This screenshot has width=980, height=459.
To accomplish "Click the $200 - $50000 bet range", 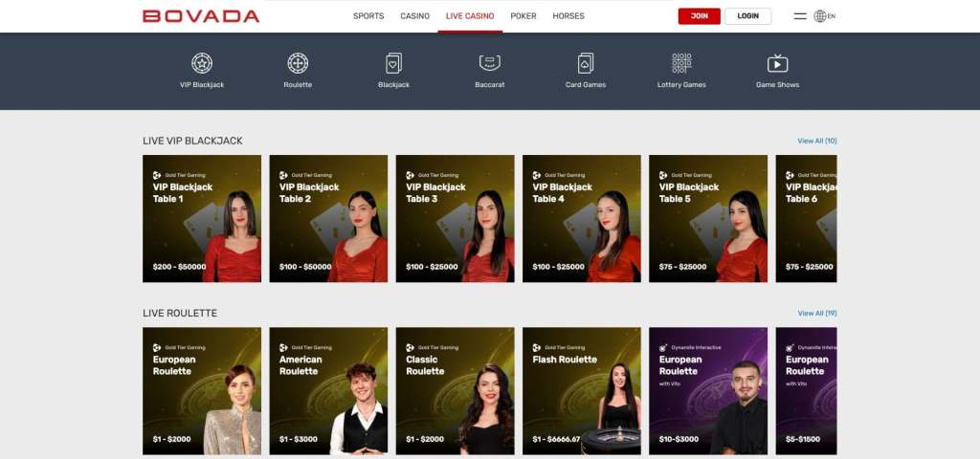I will click(179, 267).
